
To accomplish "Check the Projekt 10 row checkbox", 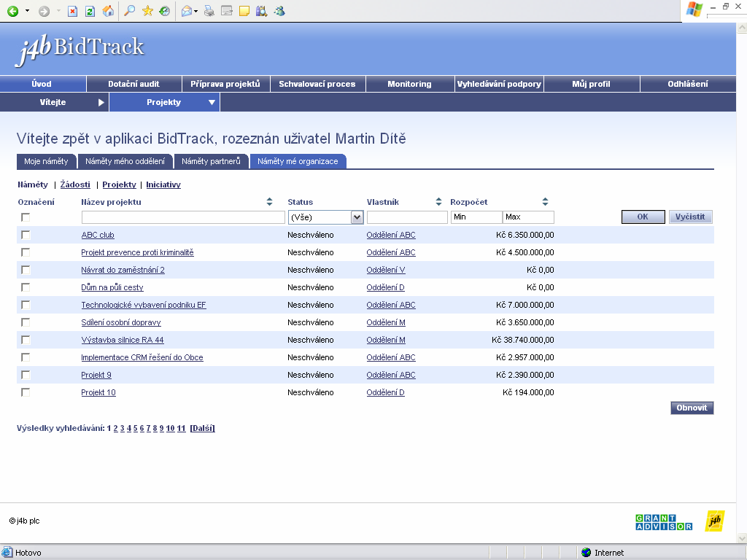I will [x=26, y=392].
